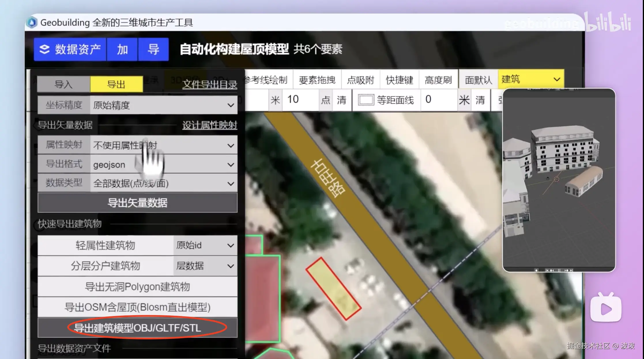Click the input field showing 10
Image resolution: width=644 pixels, height=359 pixels.
(x=300, y=100)
